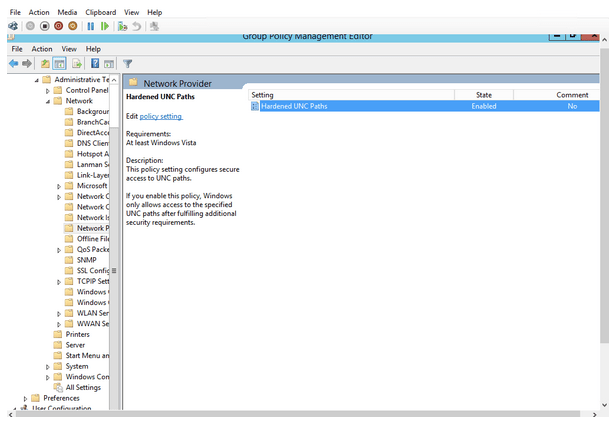Viewport: 613px width, 421px height.
Task: Click the greyed Start VM icon
Action: tap(30, 26)
